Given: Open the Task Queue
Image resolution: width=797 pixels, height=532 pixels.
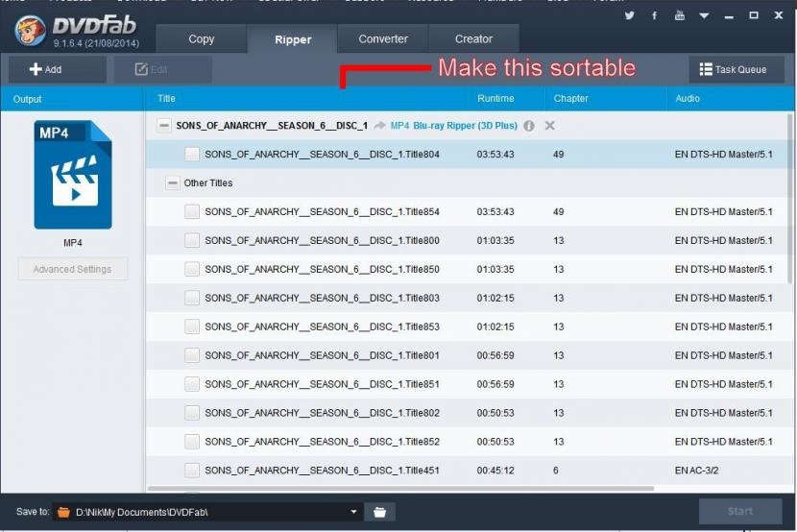Looking at the screenshot, I should (736, 69).
